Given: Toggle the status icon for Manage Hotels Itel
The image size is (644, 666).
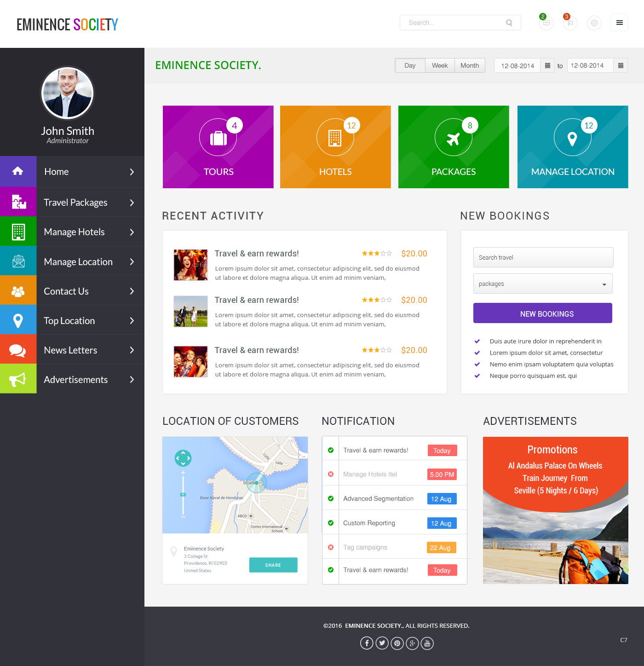Looking at the screenshot, I should tap(331, 474).
